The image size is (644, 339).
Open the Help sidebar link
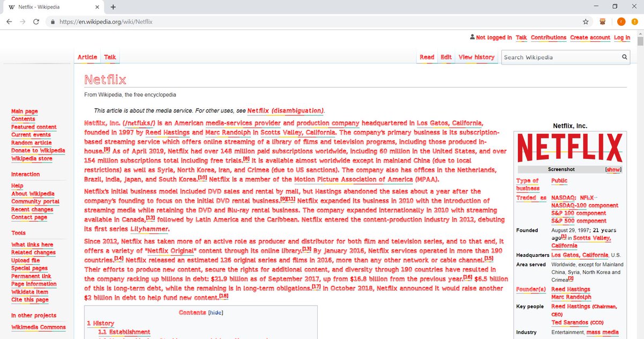(x=17, y=186)
